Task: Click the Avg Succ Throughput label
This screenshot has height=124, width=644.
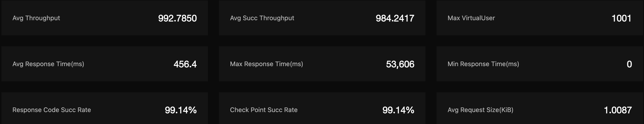Action: tap(262, 18)
